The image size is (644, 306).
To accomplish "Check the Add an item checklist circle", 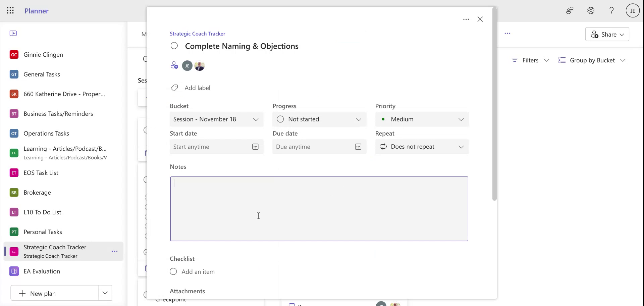I will point(173,271).
